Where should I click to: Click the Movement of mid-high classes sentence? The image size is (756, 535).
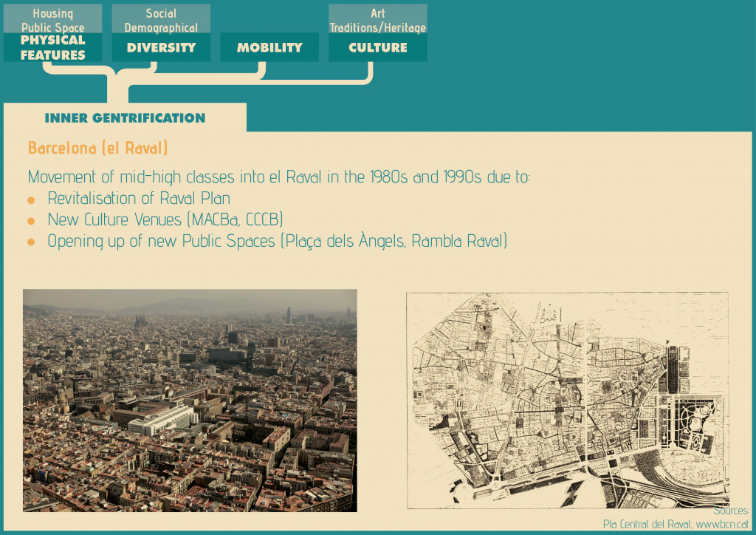coord(278,177)
